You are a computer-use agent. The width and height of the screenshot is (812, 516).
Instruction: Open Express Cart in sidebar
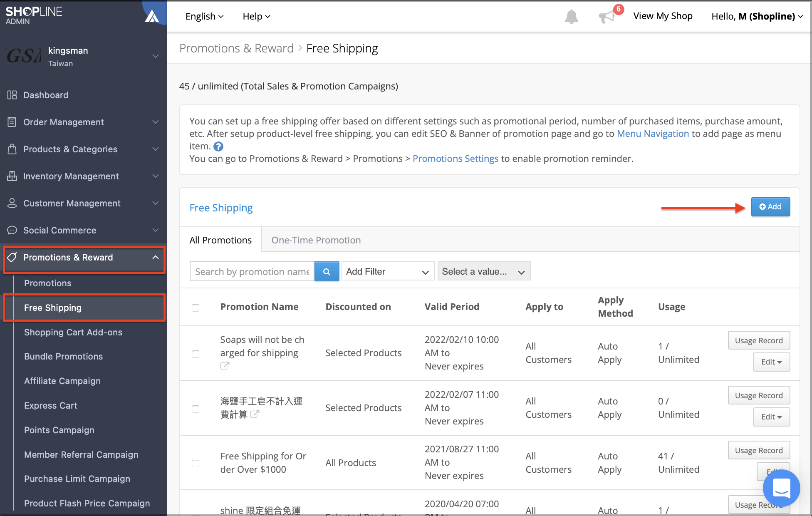click(51, 405)
